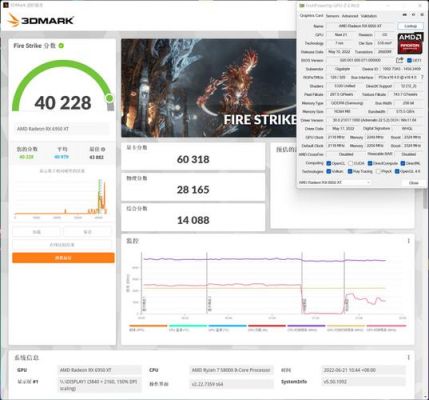Open the GPU-Z hamburger menu icon
Viewport: 429px width, 400px height.
(421, 15)
